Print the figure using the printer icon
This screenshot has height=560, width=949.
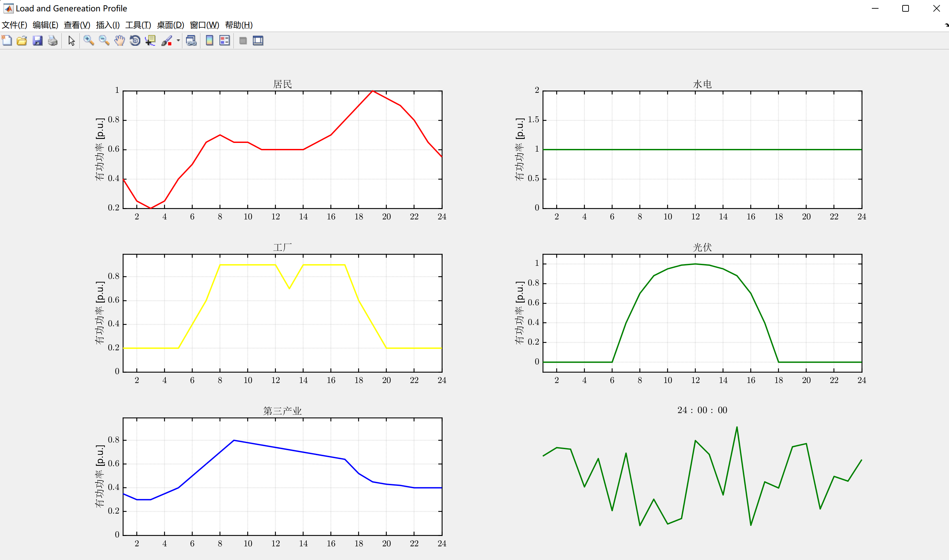[x=53, y=41]
